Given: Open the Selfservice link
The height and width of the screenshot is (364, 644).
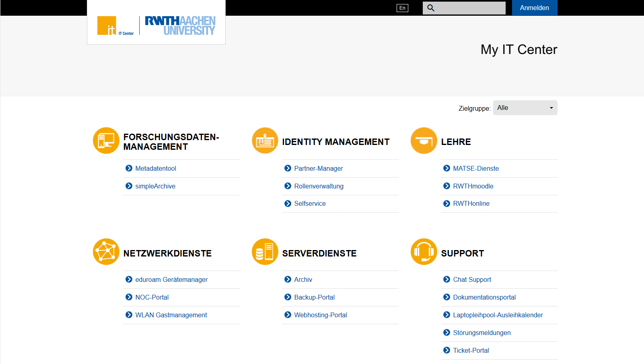Looking at the screenshot, I should (x=310, y=204).
